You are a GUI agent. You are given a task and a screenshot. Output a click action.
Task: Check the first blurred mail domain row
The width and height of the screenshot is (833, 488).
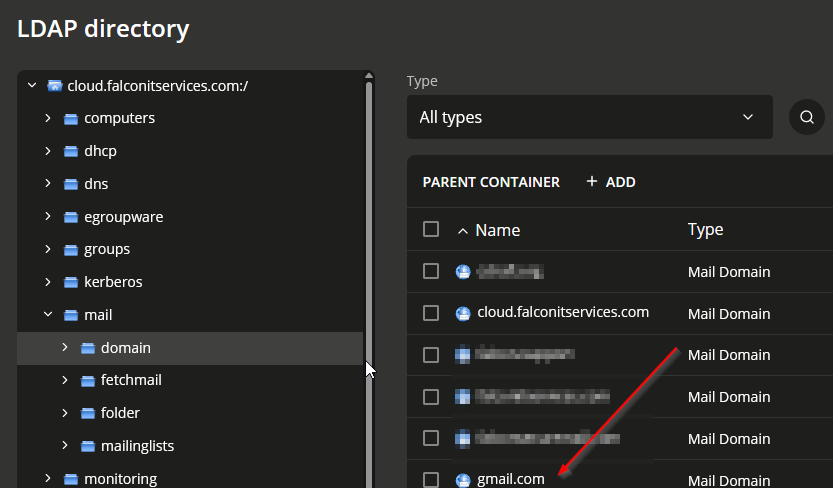point(431,271)
